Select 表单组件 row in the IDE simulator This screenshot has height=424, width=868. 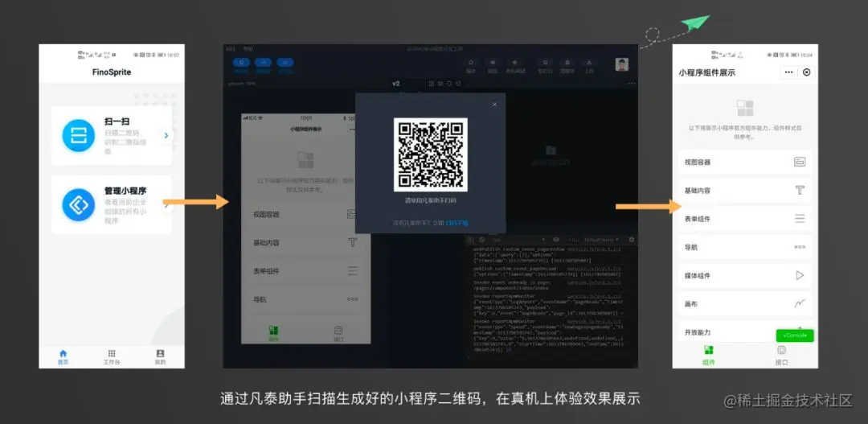305,271
